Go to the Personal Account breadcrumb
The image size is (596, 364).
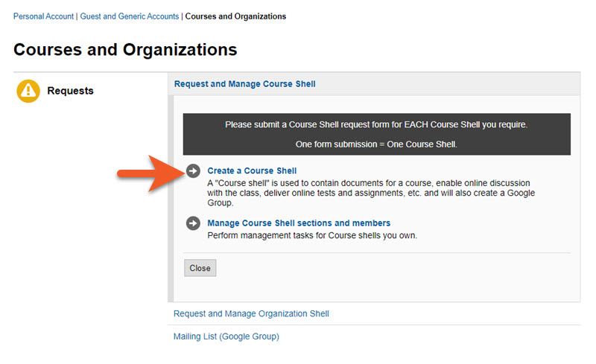pos(43,16)
